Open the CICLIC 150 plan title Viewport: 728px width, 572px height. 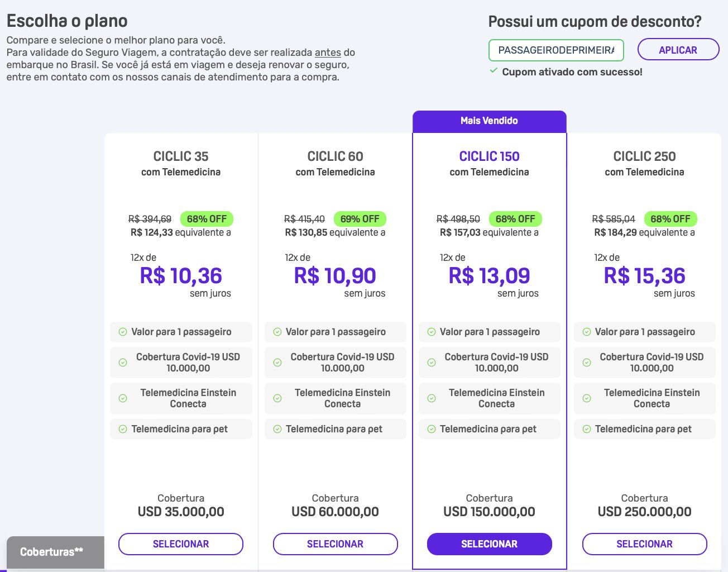[x=490, y=156]
